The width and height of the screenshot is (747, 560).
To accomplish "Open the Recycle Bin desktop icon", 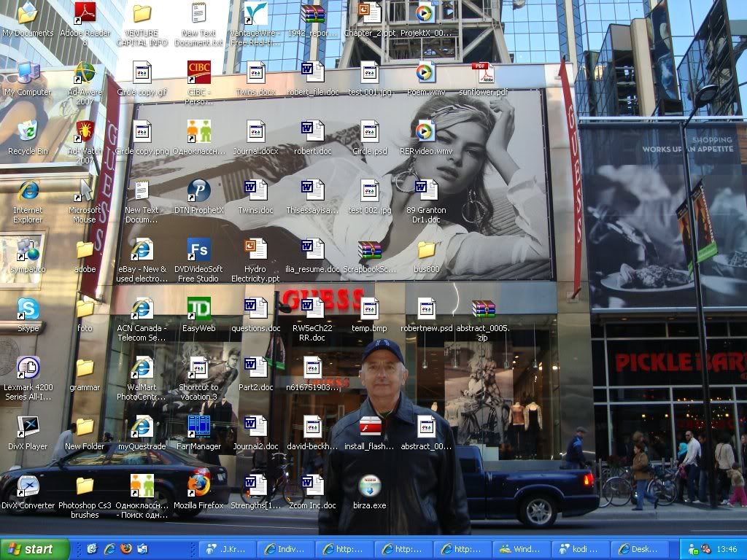I will (x=28, y=132).
